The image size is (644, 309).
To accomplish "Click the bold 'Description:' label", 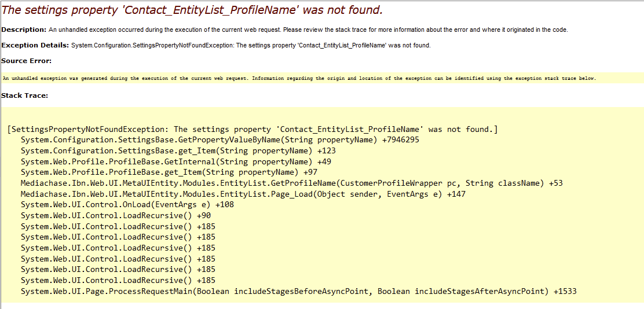I will tap(24, 30).
